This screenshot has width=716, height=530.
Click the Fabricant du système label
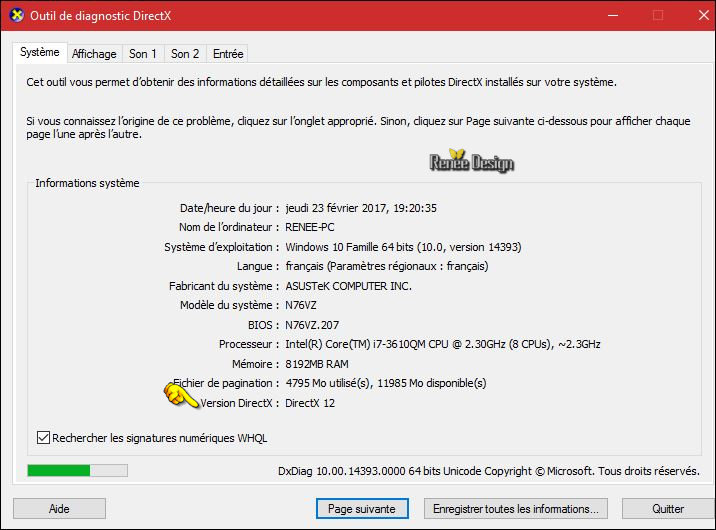pyautogui.click(x=224, y=286)
